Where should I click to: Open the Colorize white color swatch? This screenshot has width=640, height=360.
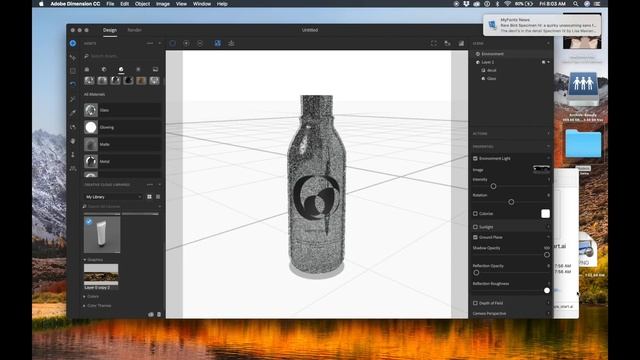[545, 213]
